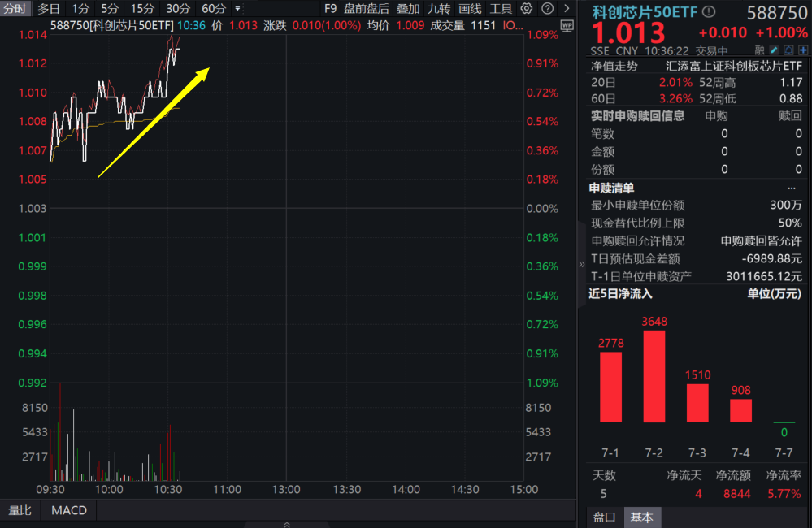The height and width of the screenshot is (528, 812).
Task: Click the 融 margin trading indicator icon
Action: coord(762,50)
